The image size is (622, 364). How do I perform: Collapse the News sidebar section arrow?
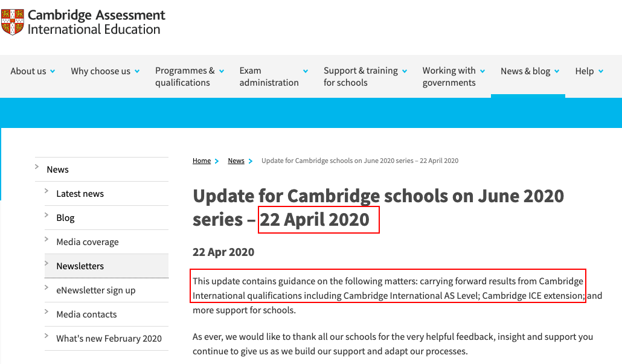pos(37,167)
